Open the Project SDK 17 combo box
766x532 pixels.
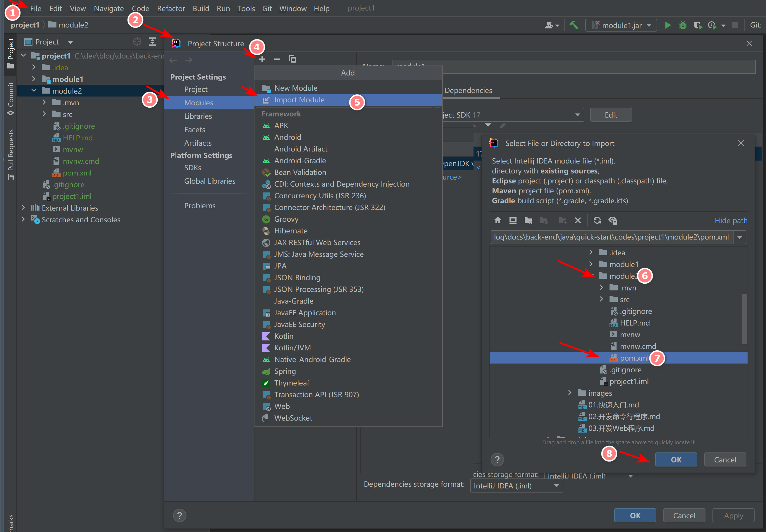tap(513, 115)
